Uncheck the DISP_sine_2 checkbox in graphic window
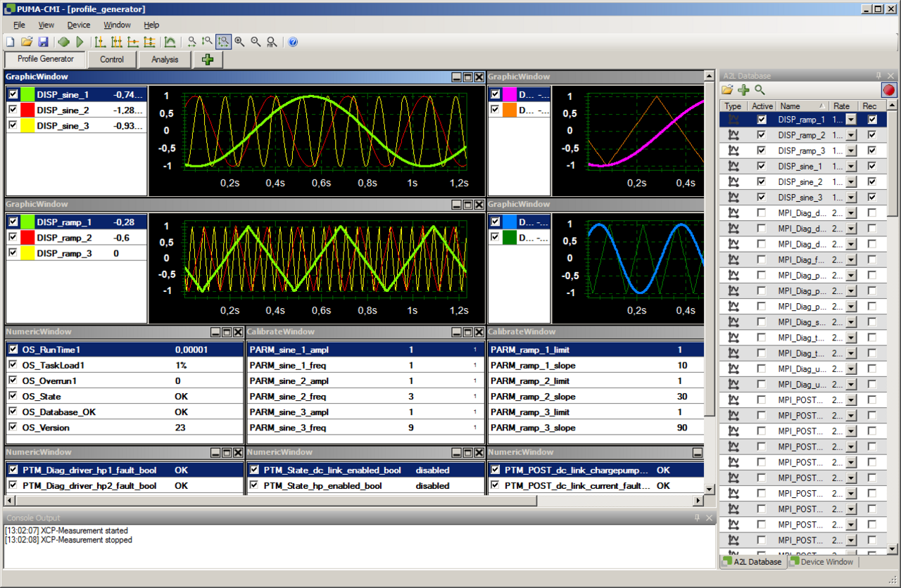901x588 pixels. tap(13, 110)
